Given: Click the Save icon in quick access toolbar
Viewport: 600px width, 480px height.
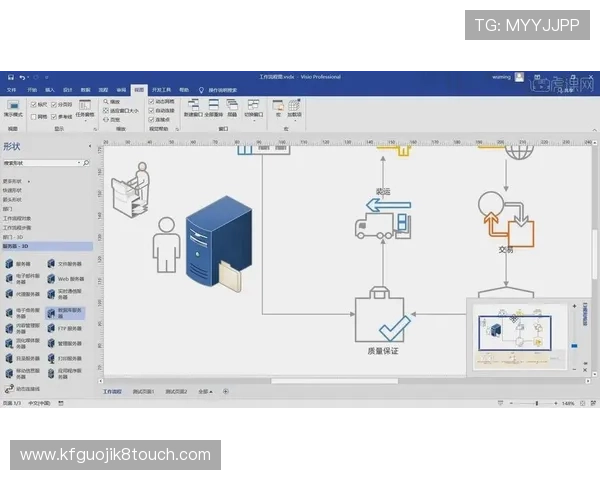Looking at the screenshot, I should 11,77.
